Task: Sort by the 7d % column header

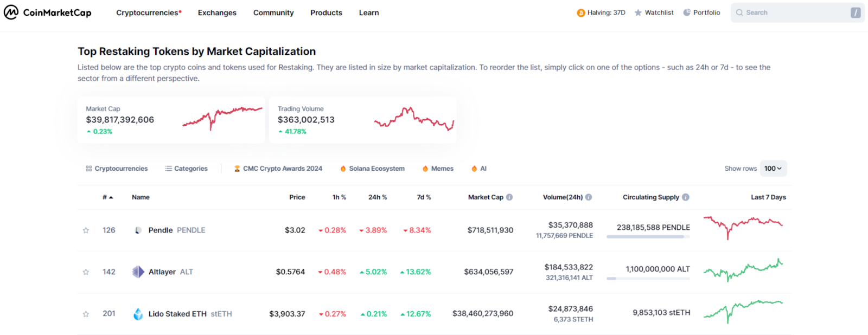Action: pyautogui.click(x=424, y=197)
